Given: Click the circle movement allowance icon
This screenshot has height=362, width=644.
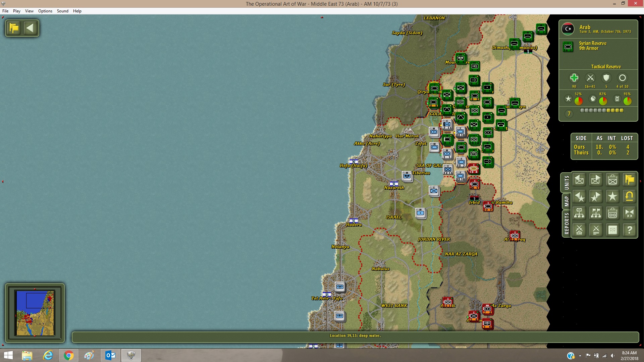Looking at the screenshot, I should pos(622,78).
